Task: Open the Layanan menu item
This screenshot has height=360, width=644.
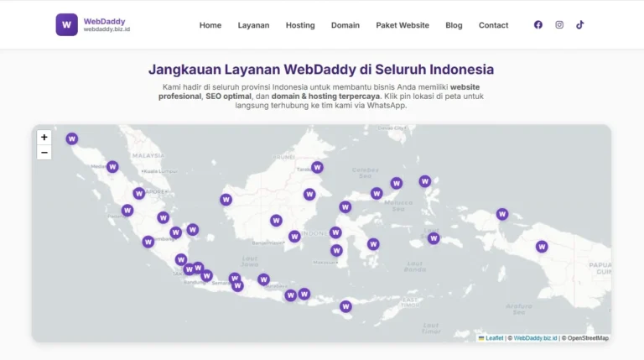Action: 253,25
